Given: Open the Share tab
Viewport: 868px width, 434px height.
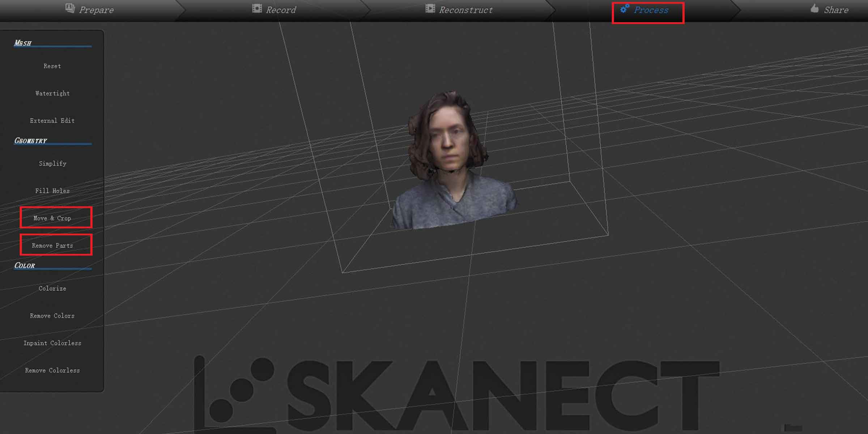Looking at the screenshot, I should point(836,10).
